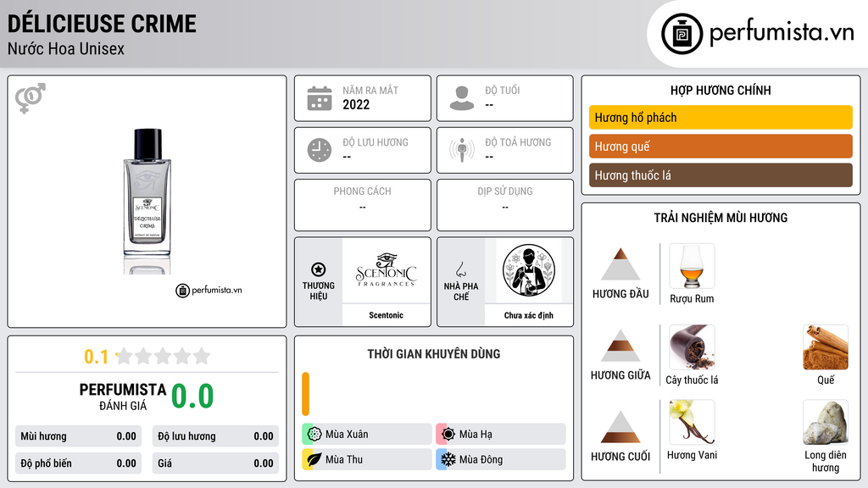Screen dimensions: 868x488
Task: Select the Hương quế accord bar
Action: point(721,146)
